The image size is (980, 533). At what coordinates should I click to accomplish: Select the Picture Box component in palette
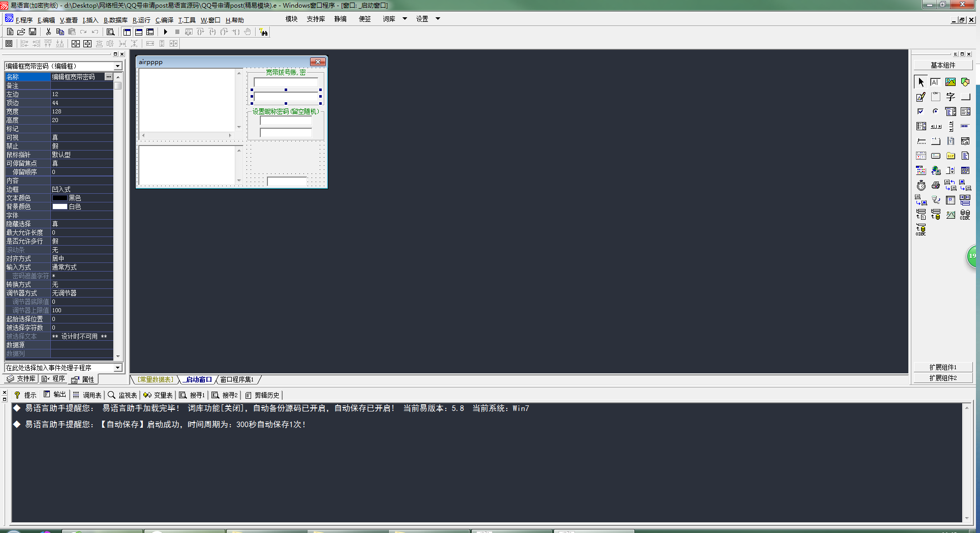(x=950, y=82)
